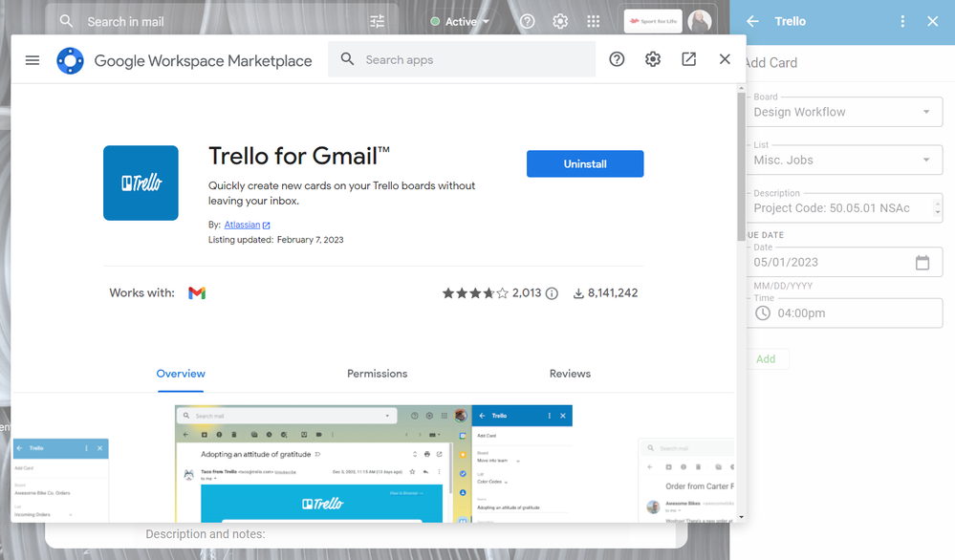This screenshot has width=955, height=560.
Task: Click the Marketplace vertical scrollbar
Action: point(741,167)
